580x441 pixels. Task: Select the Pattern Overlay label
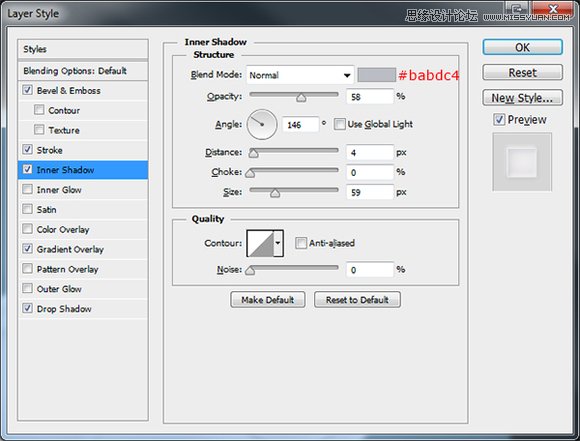(67, 269)
